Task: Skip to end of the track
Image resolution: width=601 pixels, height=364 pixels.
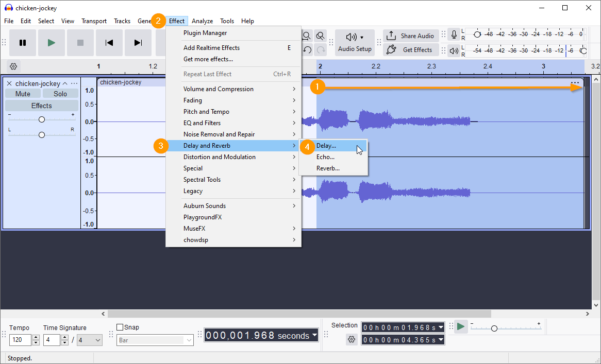Action: click(138, 43)
